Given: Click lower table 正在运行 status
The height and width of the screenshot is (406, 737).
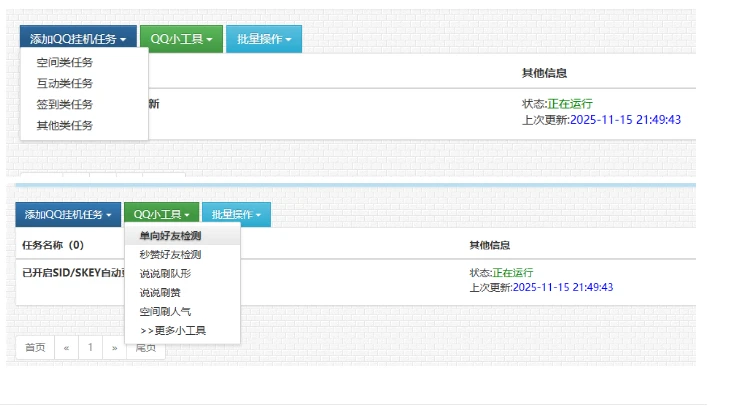Looking at the screenshot, I should pos(513,273).
